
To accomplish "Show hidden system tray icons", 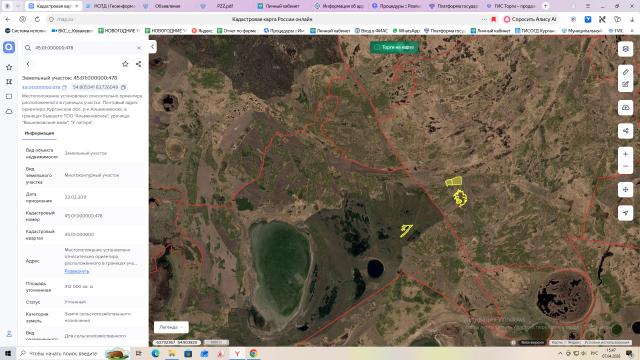I will click(560, 353).
